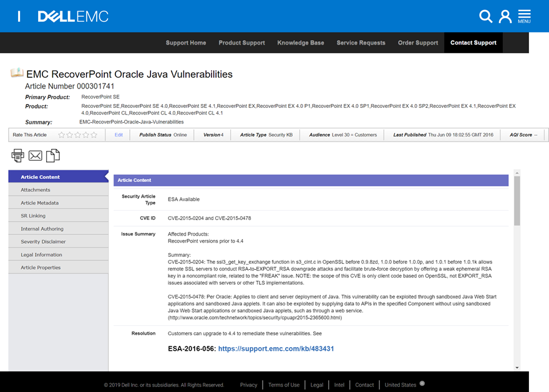Open support.emc.com/kb/483431 link
This screenshot has width=549, height=392.
(276, 348)
